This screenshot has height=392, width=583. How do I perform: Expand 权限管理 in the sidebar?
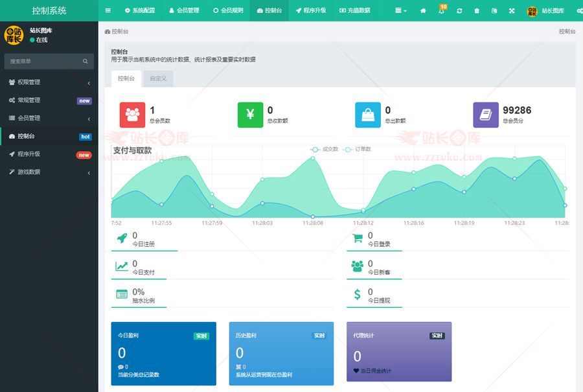(49, 82)
